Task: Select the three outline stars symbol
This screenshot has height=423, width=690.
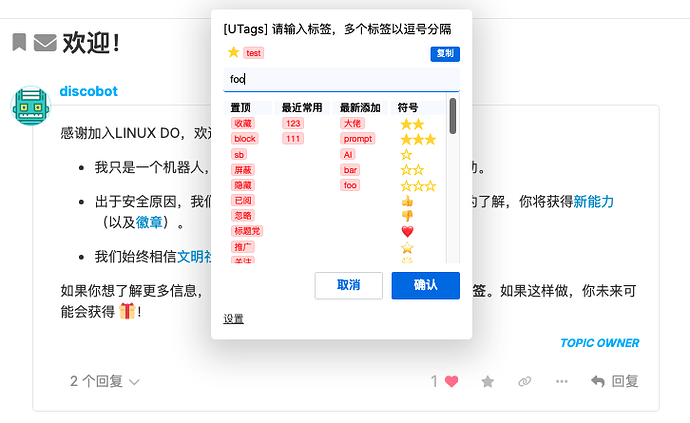Action: pos(418,186)
